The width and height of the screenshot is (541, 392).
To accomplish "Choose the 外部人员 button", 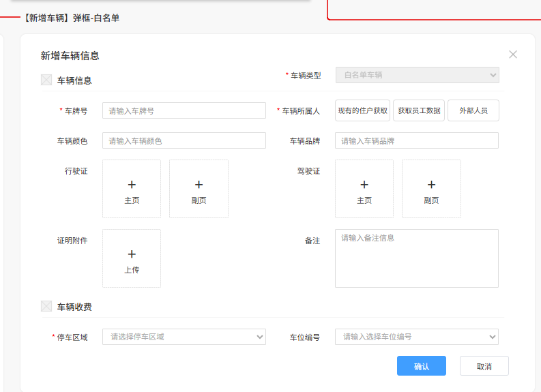I will (473, 110).
